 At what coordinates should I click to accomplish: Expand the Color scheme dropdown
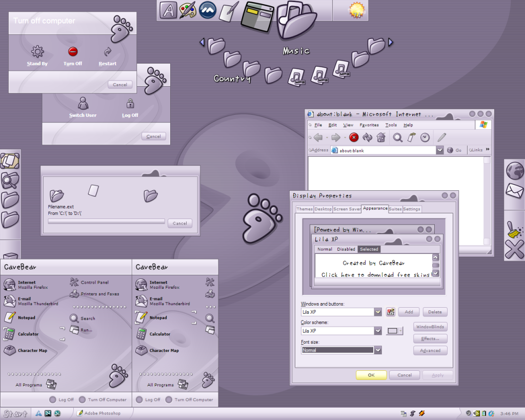pyautogui.click(x=378, y=331)
